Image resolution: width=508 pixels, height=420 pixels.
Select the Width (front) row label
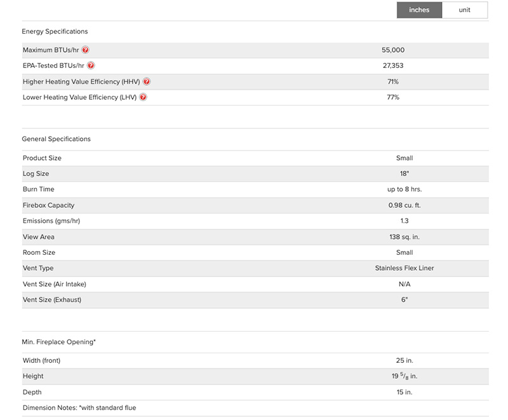[41, 361]
